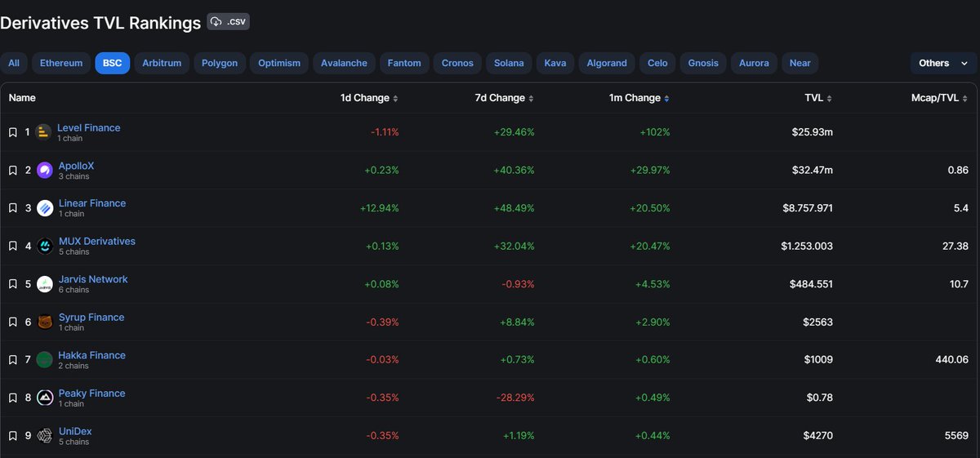Bookmark Peaky Finance row
The height and width of the screenshot is (458, 980).
(x=13, y=398)
